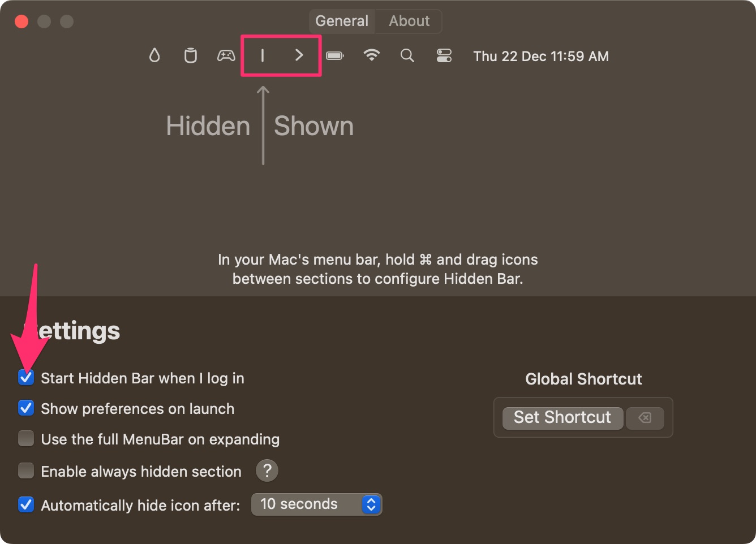Open the About tab
The height and width of the screenshot is (544, 756).
(x=409, y=21)
